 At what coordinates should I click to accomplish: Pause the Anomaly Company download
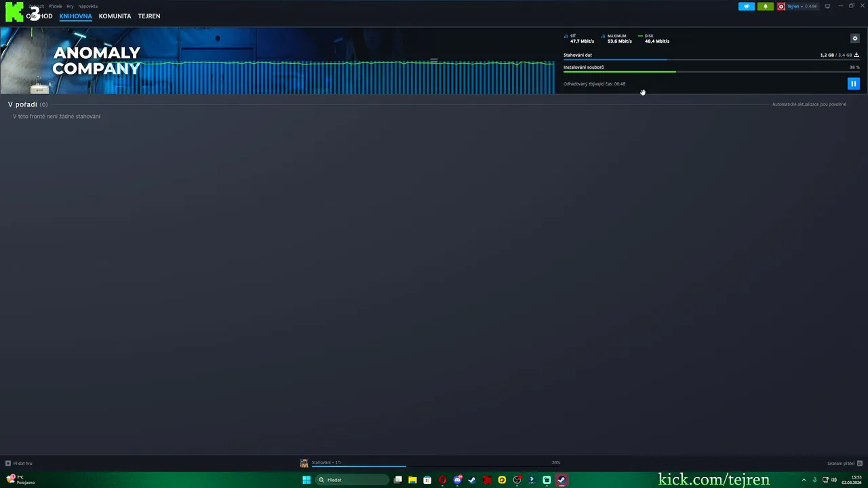pyautogui.click(x=853, y=83)
